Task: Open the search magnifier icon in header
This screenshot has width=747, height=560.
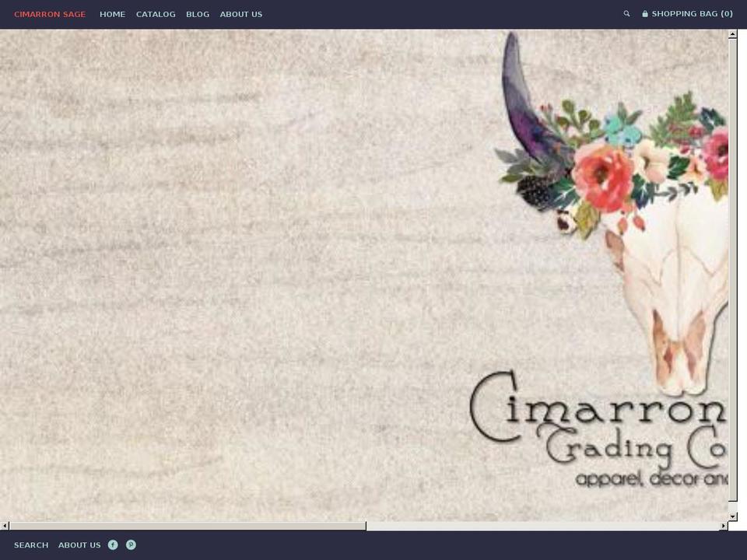Action: tap(626, 14)
